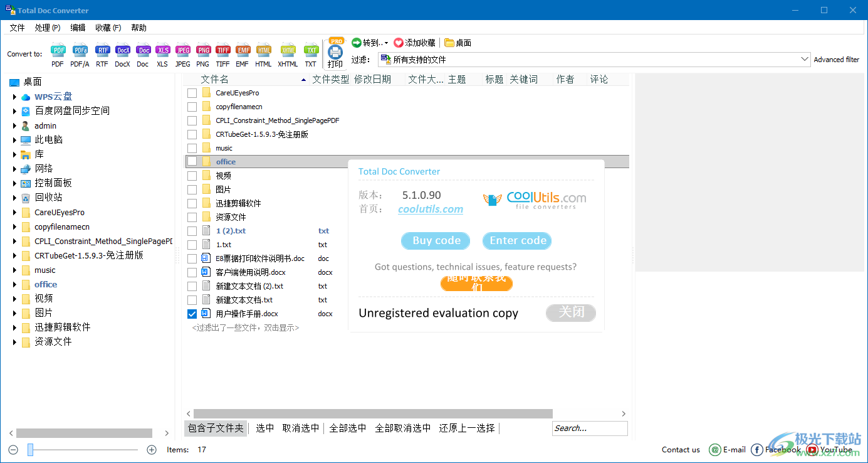868x463 pixels.
Task: Open the 转到 dropdown arrow
Action: [x=386, y=43]
